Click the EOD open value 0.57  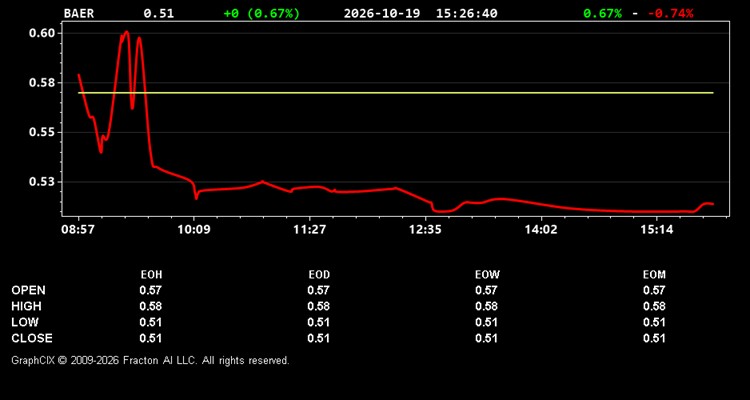[x=319, y=290]
